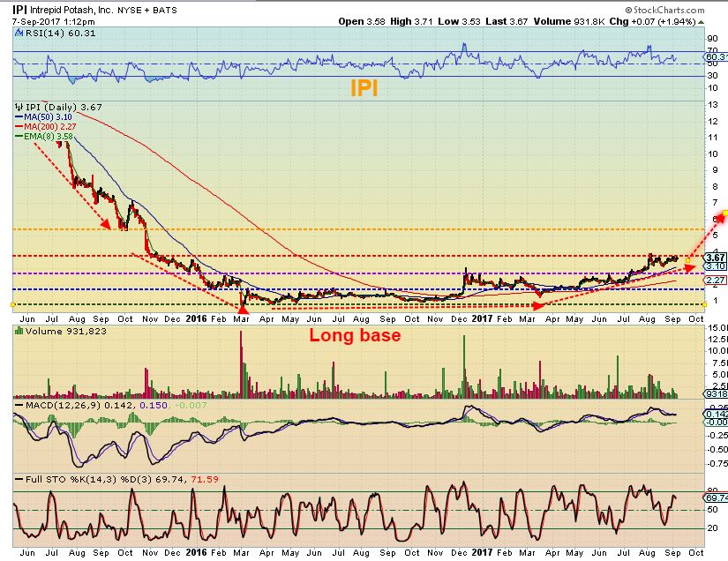This screenshot has height=561, width=728.
Task: Click 2016 on the bottom date axis under the stochastic panel
Action: pyautogui.click(x=196, y=553)
